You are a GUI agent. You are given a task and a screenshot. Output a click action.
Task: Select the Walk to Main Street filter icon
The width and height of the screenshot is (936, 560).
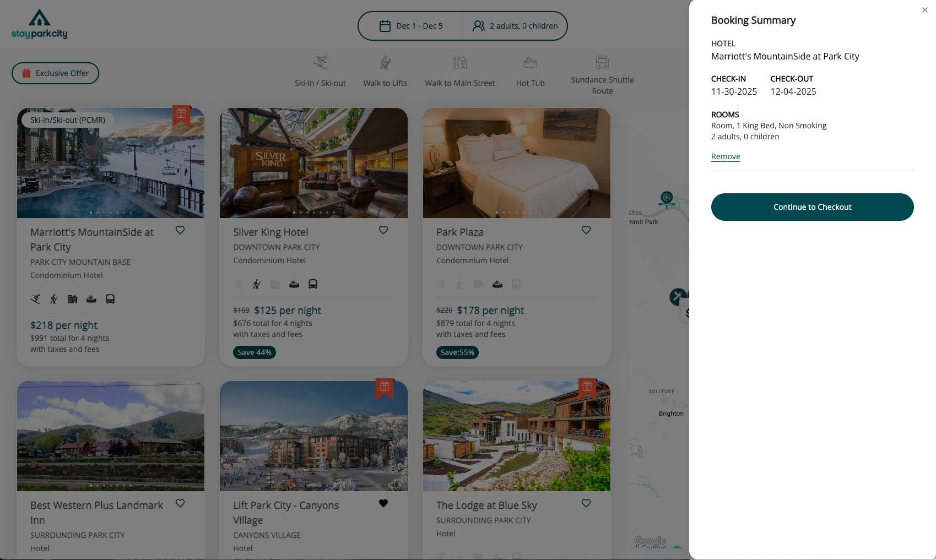pyautogui.click(x=460, y=62)
